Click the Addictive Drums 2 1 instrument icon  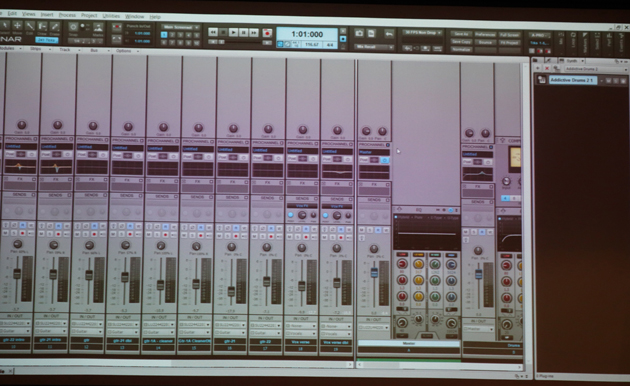tap(542, 80)
